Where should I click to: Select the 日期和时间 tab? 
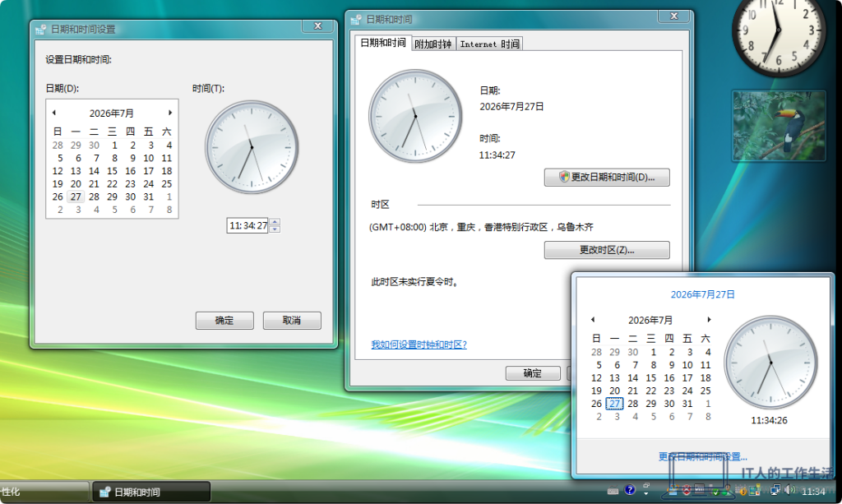point(383,43)
